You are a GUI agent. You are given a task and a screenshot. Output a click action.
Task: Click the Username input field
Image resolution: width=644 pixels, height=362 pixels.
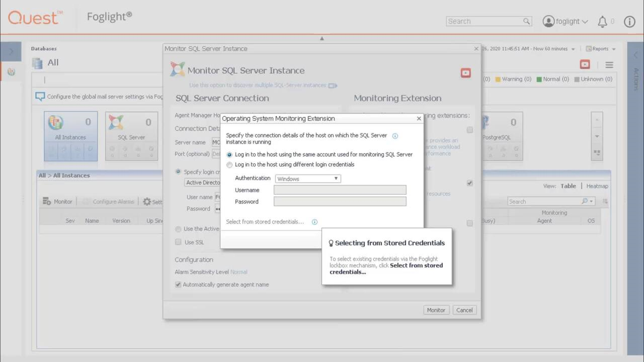[x=340, y=190]
